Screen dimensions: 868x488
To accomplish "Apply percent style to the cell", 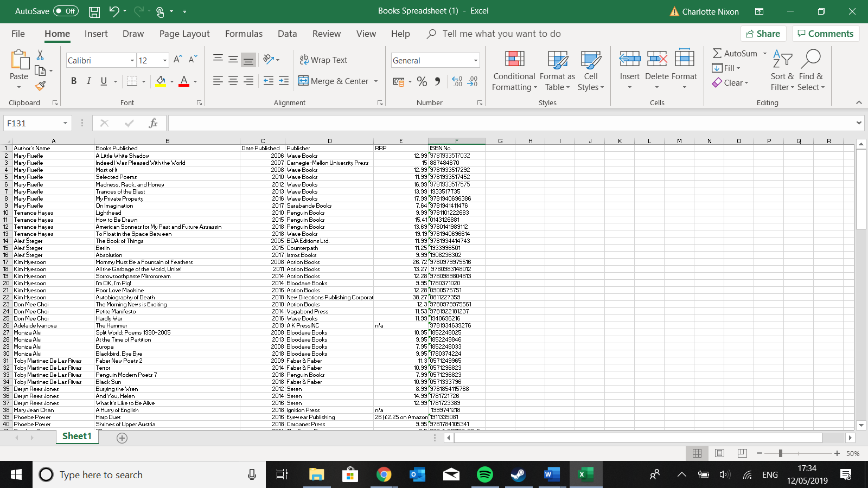I will pyautogui.click(x=422, y=81).
